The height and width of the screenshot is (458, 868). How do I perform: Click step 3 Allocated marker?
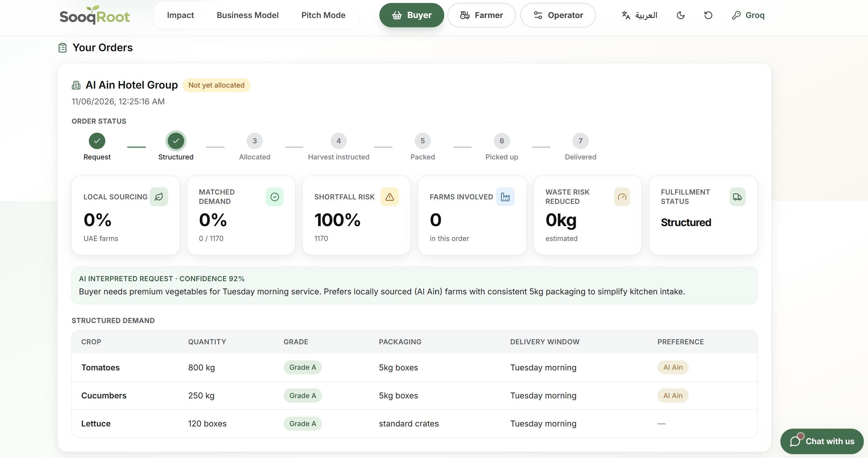coord(255,140)
